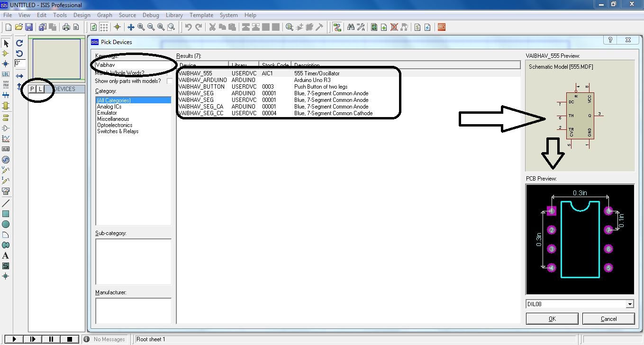
Task: Click the pan/center view icon
Action: [x=131, y=27]
